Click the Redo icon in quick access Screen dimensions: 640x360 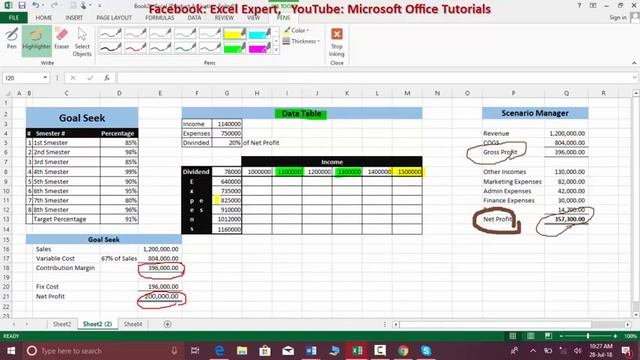(54, 5)
